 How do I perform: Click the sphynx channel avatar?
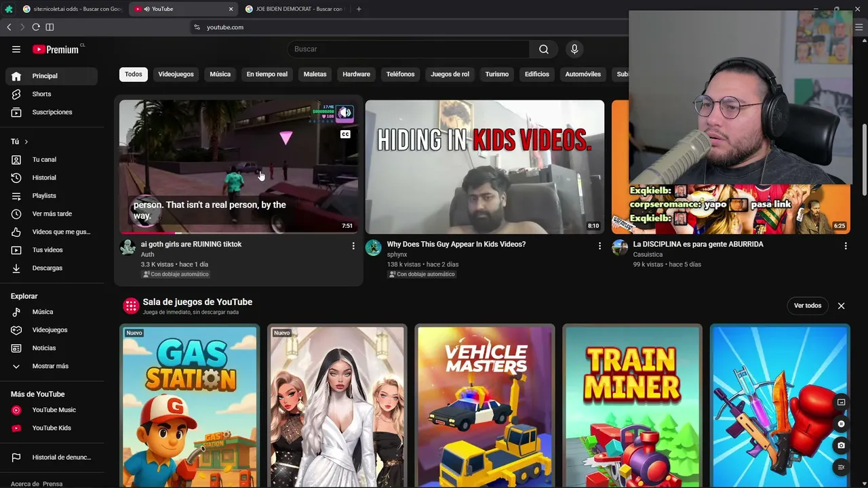click(374, 247)
